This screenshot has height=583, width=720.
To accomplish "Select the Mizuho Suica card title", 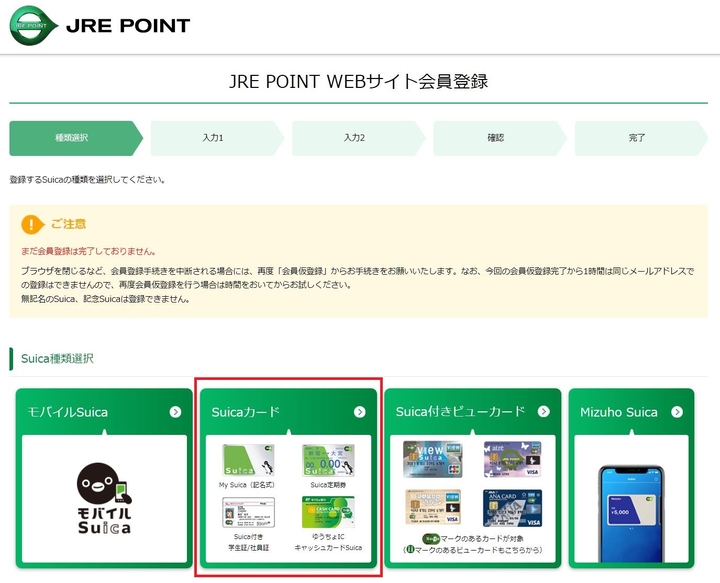I will coord(619,412).
